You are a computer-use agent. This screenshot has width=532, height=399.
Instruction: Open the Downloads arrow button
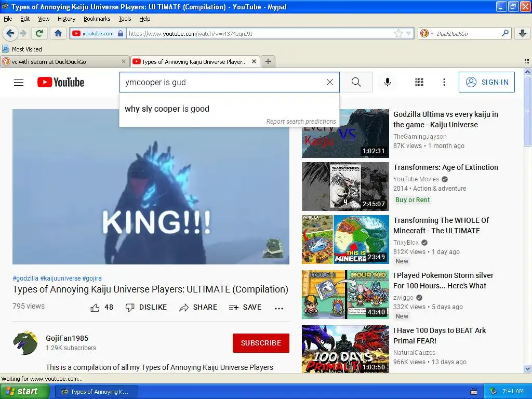click(x=523, y=33)
